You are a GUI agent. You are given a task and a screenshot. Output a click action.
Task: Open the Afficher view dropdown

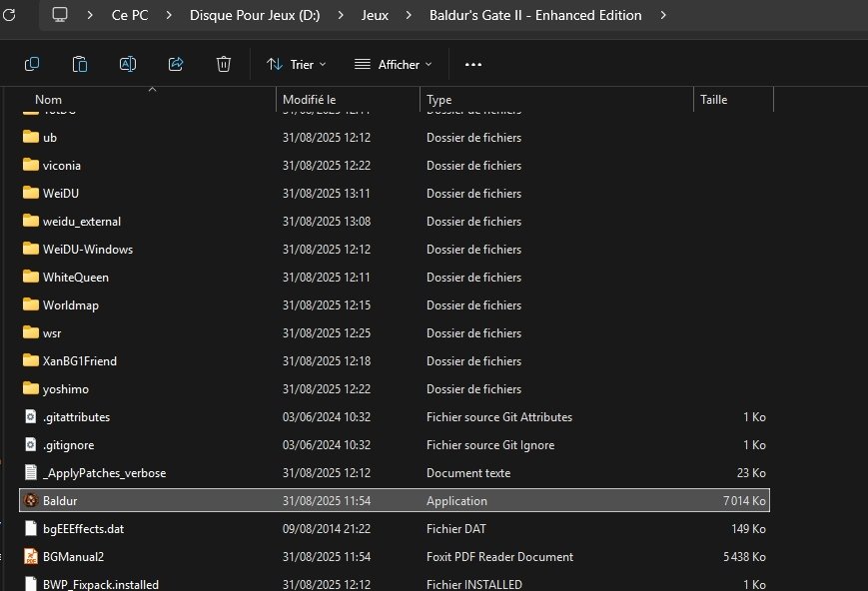tap(393, 65)
